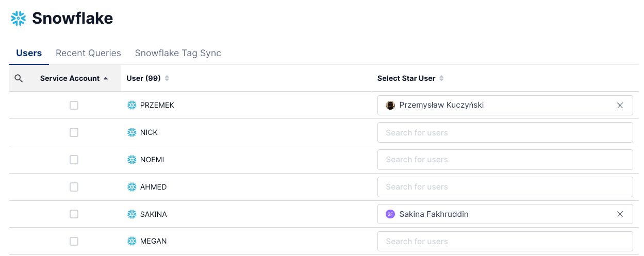The image size is (644, 256).
Task: Remove Sakina Fakhruddin from SAKINA row
Action: click(620, 214)
